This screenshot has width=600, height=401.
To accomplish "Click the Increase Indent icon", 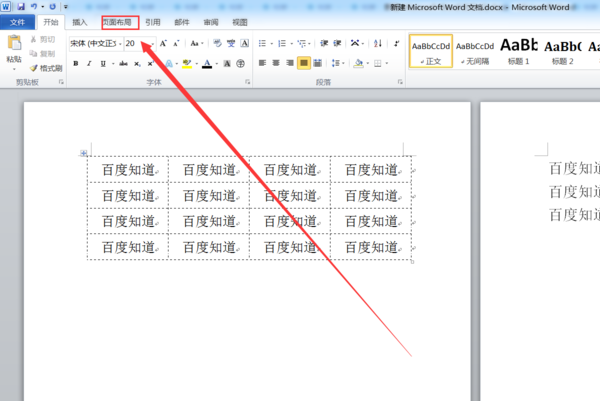I will [x=337, y=43].
